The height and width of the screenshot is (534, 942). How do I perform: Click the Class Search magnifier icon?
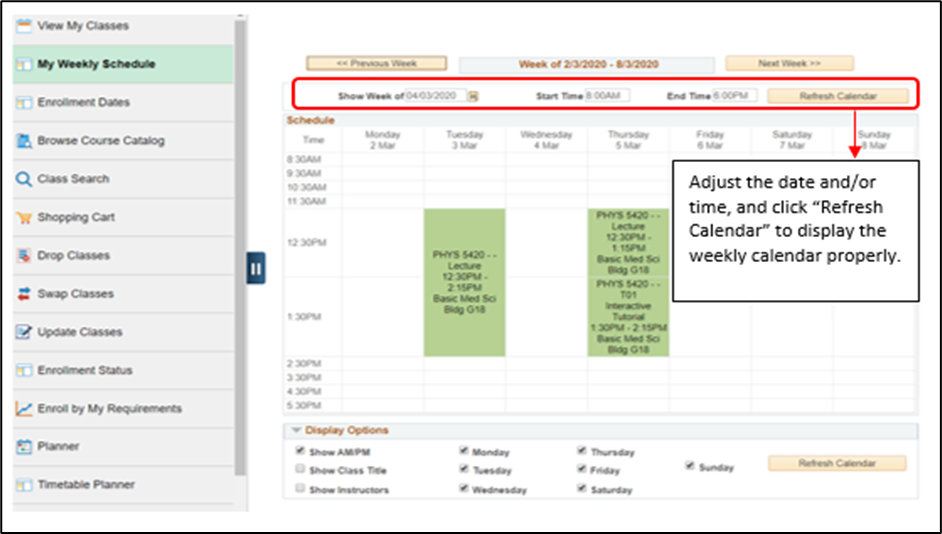coord(23,179)
